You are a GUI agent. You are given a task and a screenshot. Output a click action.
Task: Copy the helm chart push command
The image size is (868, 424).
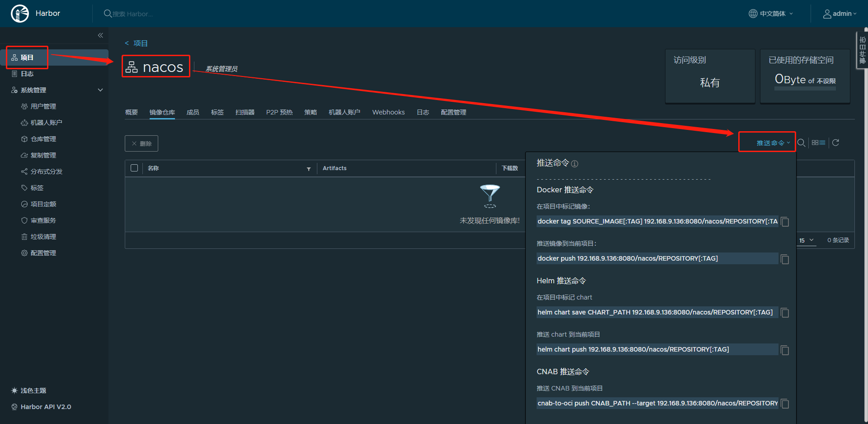(x=785, y=350)
